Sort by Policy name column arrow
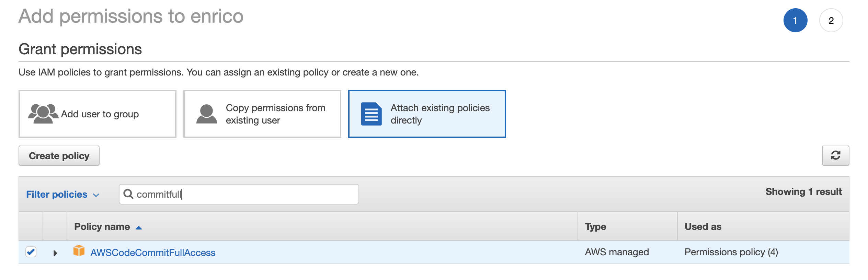The image size is (868, 280). pyautogui.click(x=139, y=227)
